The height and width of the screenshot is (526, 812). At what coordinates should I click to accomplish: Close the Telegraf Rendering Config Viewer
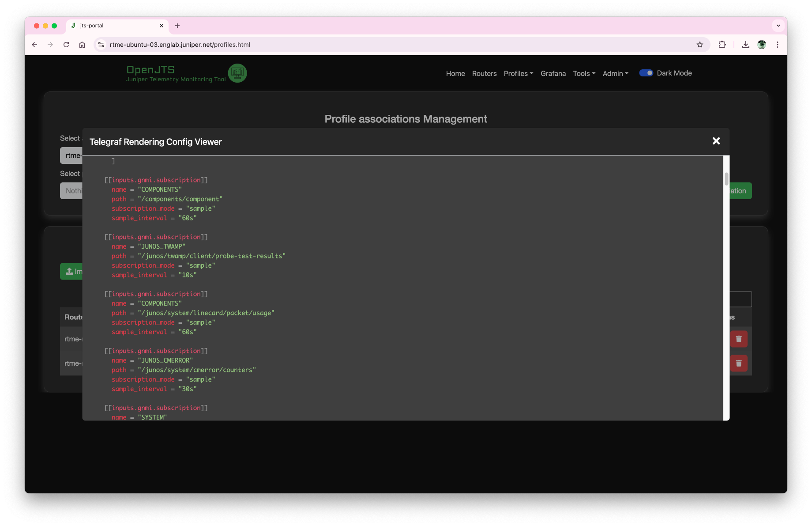[x=716, y=141]
